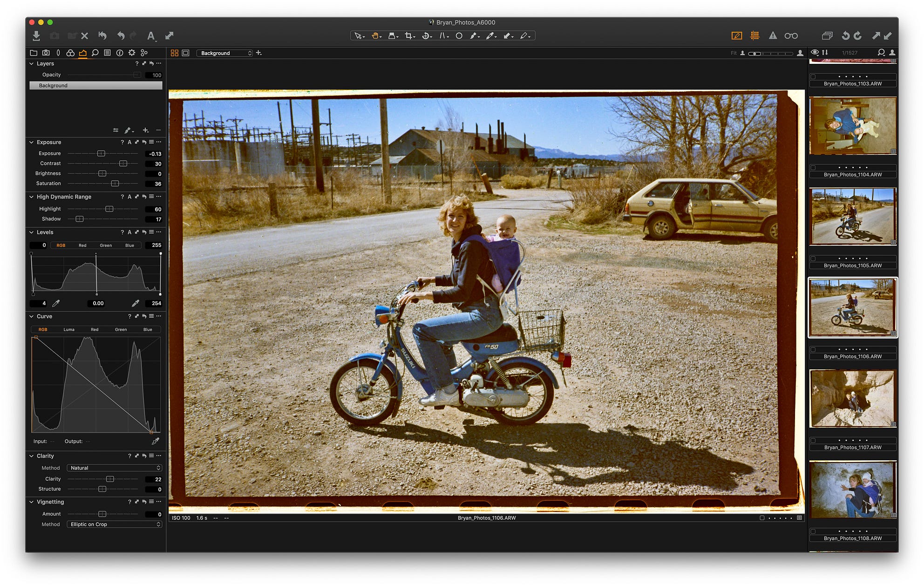Select the Crop tool in toolbar
This screenshot has width=924, height=586.
pyautogui.click(x=408, y=36)
